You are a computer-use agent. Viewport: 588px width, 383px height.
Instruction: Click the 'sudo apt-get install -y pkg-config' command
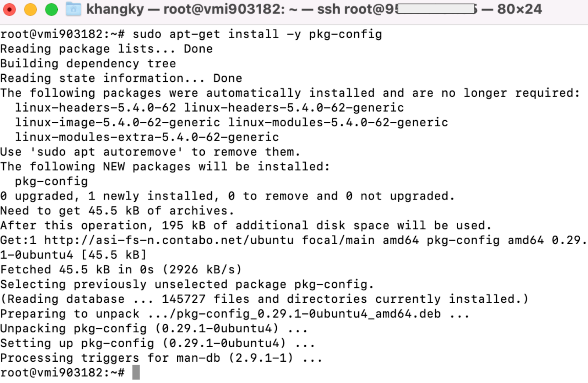coord(257,34)
